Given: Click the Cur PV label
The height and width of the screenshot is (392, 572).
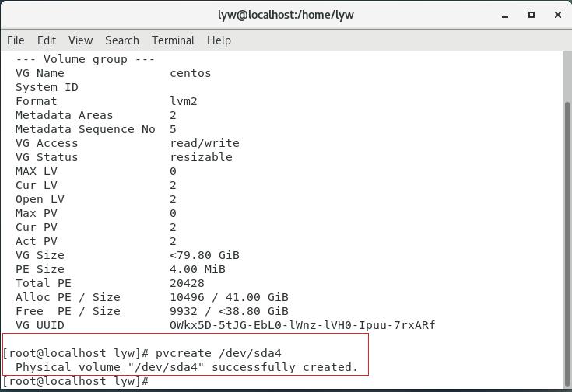Looking at the screenshot, I should pos(37,227).
